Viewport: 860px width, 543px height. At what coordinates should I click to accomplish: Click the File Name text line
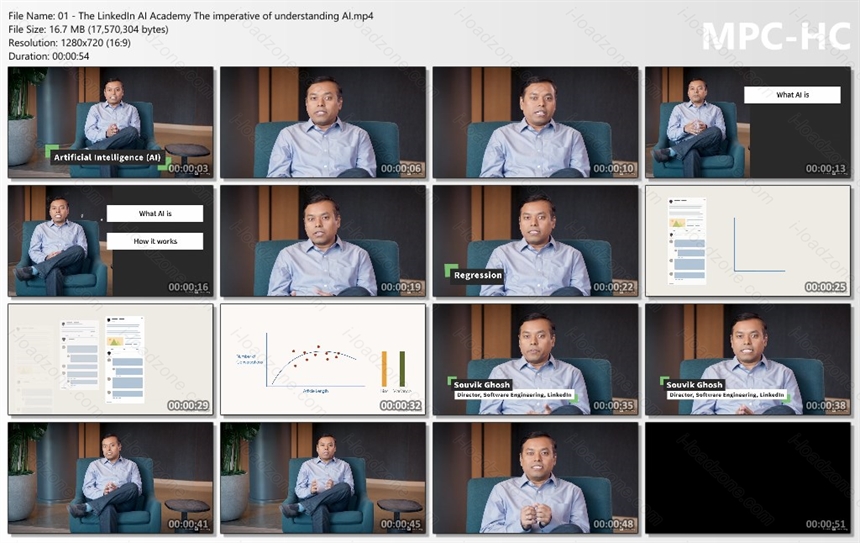click(x=191, y=16)
